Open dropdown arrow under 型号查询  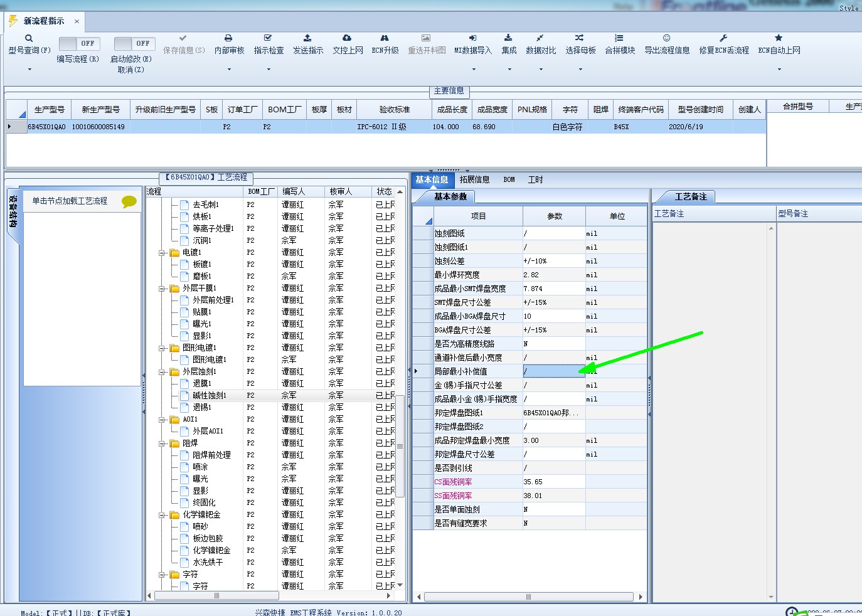pos(29,69)
